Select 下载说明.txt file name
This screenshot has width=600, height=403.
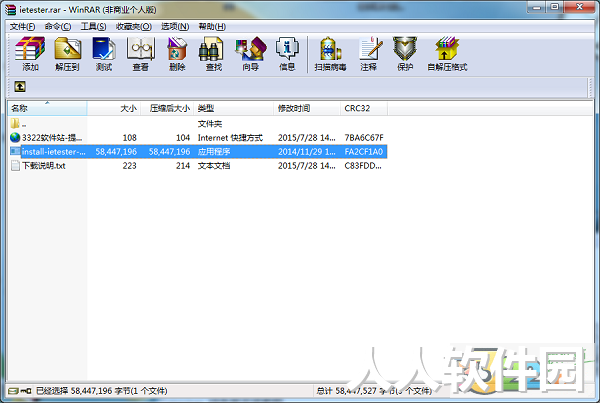44,166
